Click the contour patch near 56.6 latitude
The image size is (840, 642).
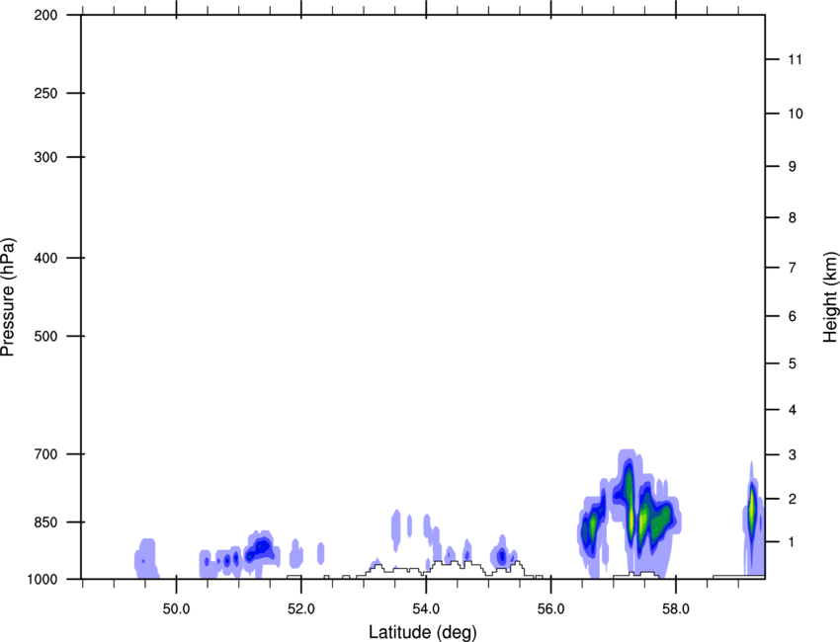pyautogui.click(x=593, y=527)
